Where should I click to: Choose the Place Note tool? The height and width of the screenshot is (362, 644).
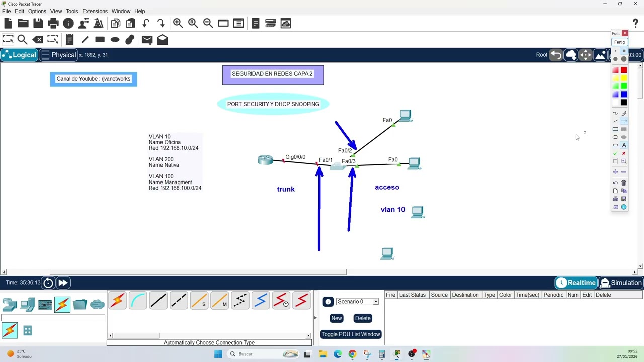[69, 39]
